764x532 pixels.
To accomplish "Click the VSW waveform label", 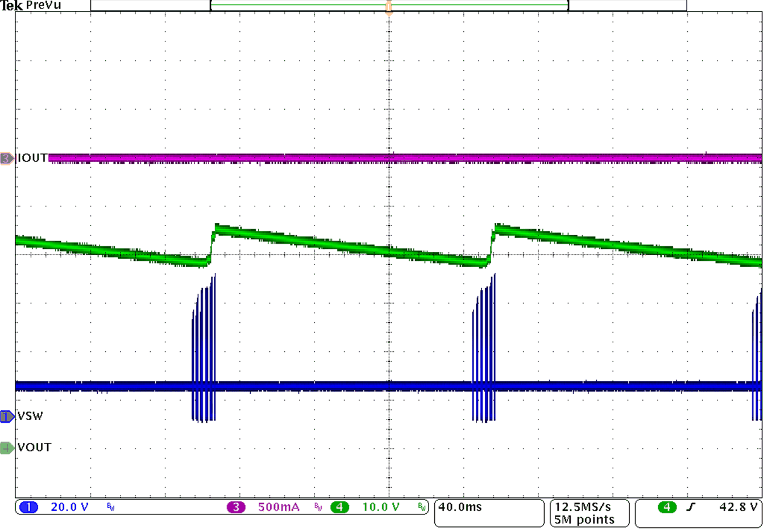I will click(30, 417).
